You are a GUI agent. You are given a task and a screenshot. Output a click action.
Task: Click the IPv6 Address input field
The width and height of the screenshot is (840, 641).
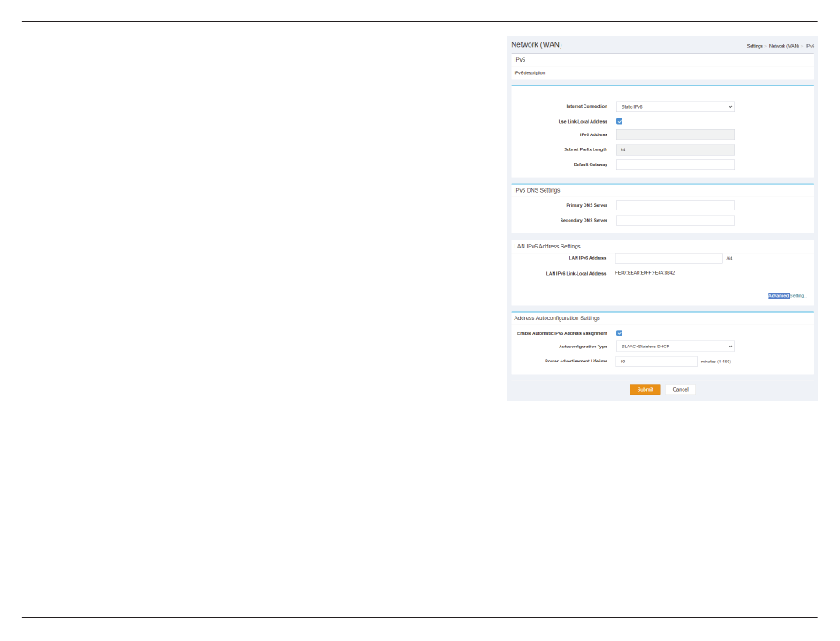(675, 134)
